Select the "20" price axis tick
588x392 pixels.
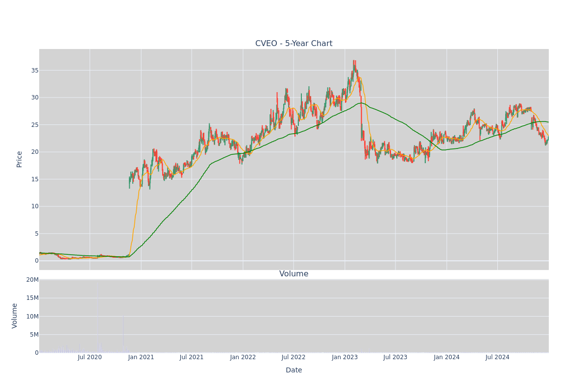click(35, 152)
